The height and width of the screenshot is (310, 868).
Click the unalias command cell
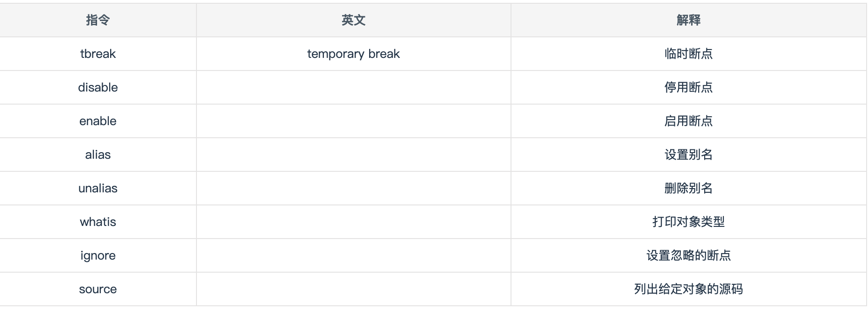(98, 188)
